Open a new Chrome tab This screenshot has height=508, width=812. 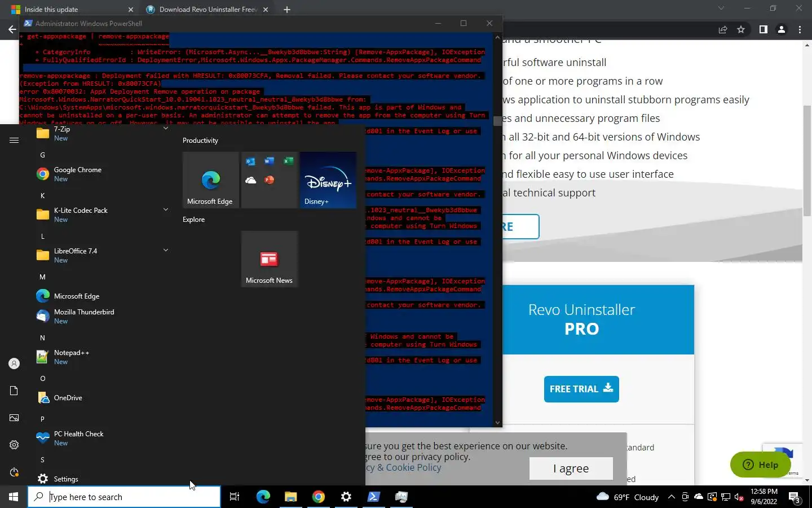[x=286, y=10]
